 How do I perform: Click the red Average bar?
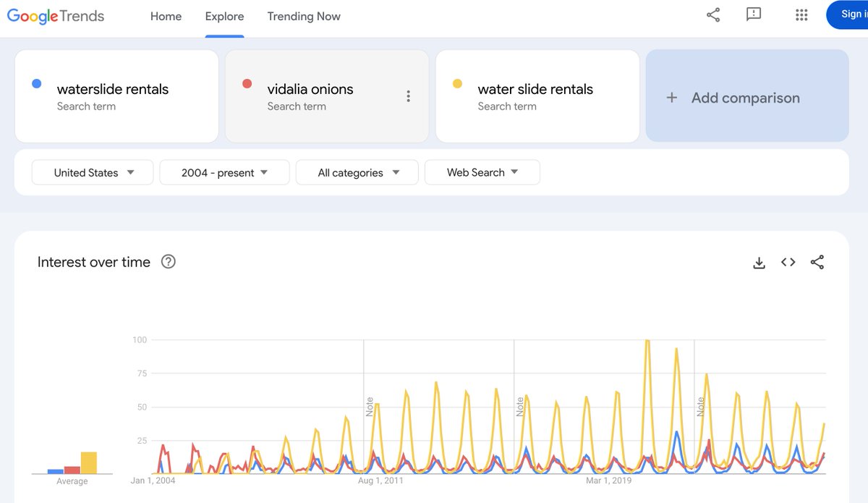coord(72,470)
